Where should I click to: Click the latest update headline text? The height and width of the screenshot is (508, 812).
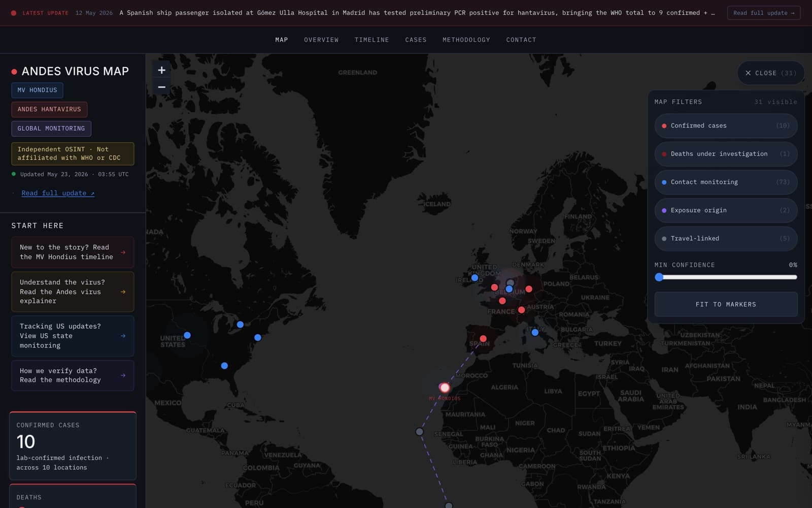(417, 13)
